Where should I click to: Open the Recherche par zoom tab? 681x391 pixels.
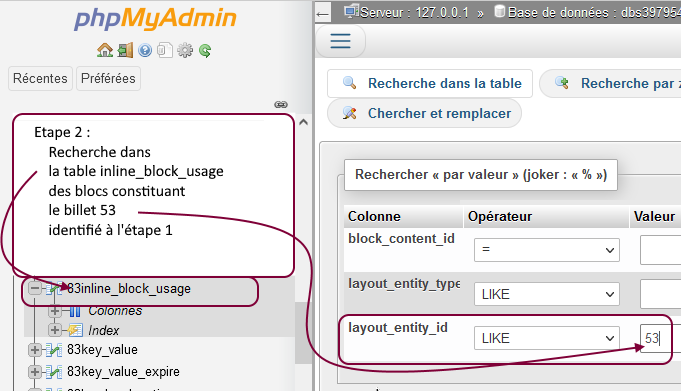pyautogui.click(x=610, y=83)
